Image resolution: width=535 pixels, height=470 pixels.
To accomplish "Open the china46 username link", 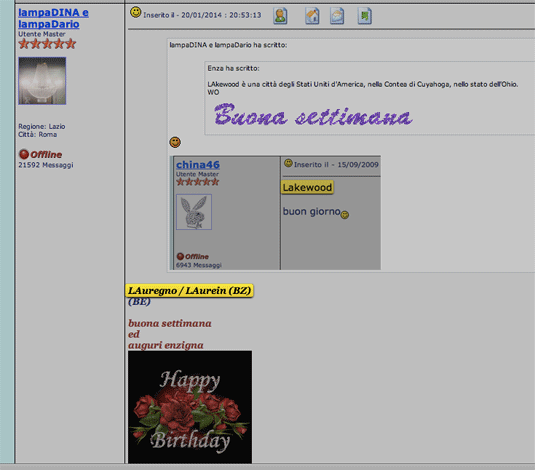I will pos(198,165).
